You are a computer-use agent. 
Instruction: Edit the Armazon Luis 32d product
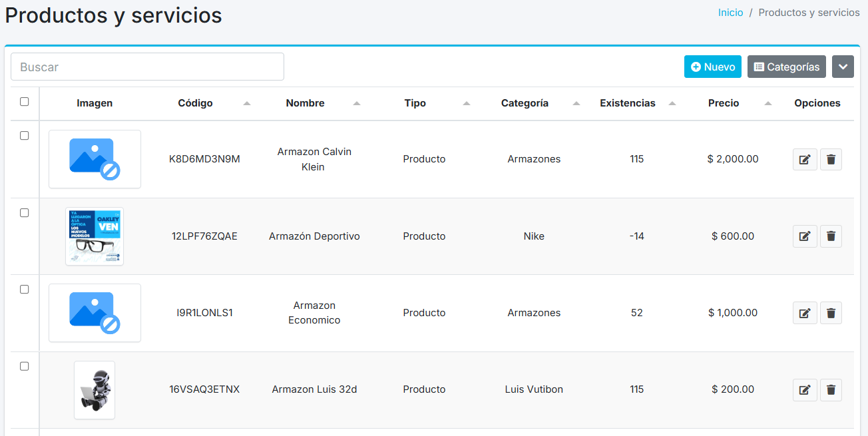coord(804,390)
